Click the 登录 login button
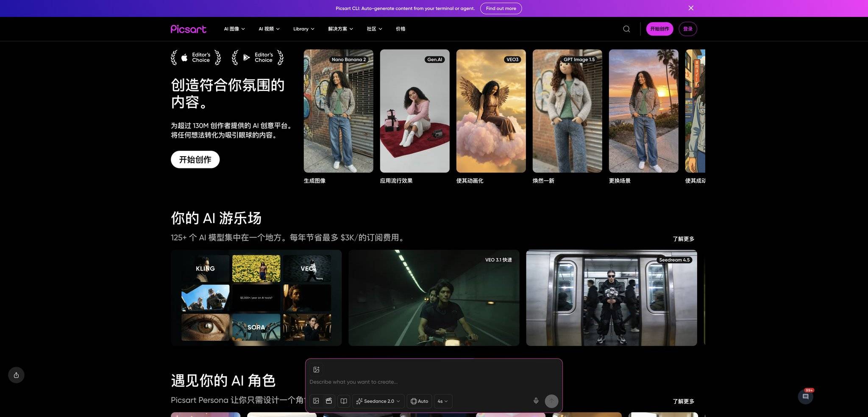 pos(687,29)
